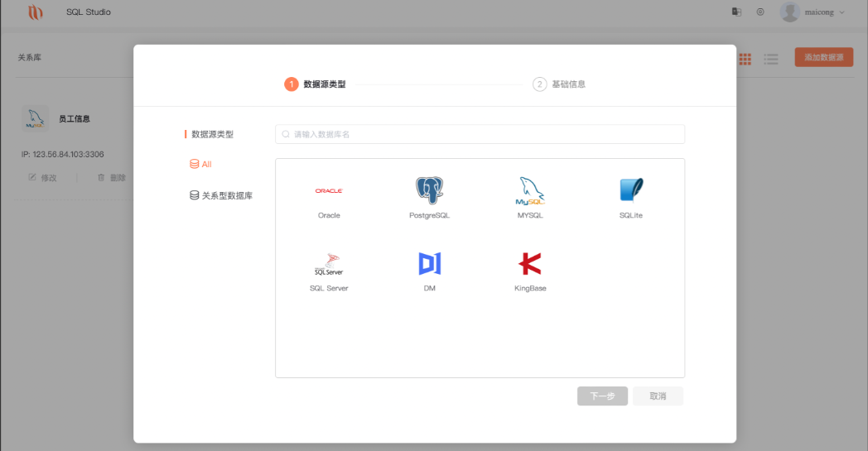The width and height of the screenshot is (868, 451).
Task: Click the PostgreSQL label text
Action: click(x=430, y=215)
